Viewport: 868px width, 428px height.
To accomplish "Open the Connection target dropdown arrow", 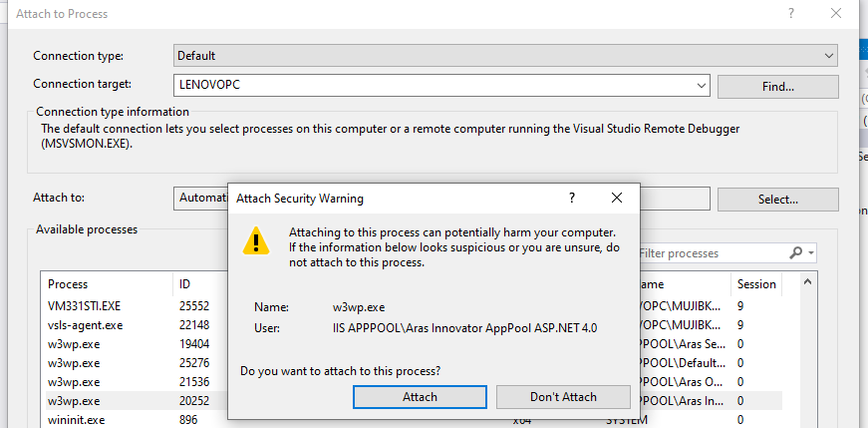I will click(702, 86).
